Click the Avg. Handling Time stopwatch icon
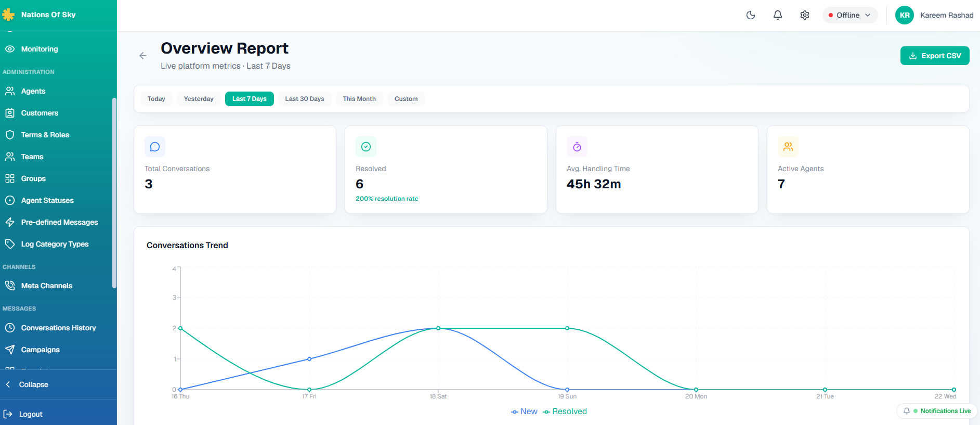The height and width of the screenshot is (425, 980). (x=577, y=147)
